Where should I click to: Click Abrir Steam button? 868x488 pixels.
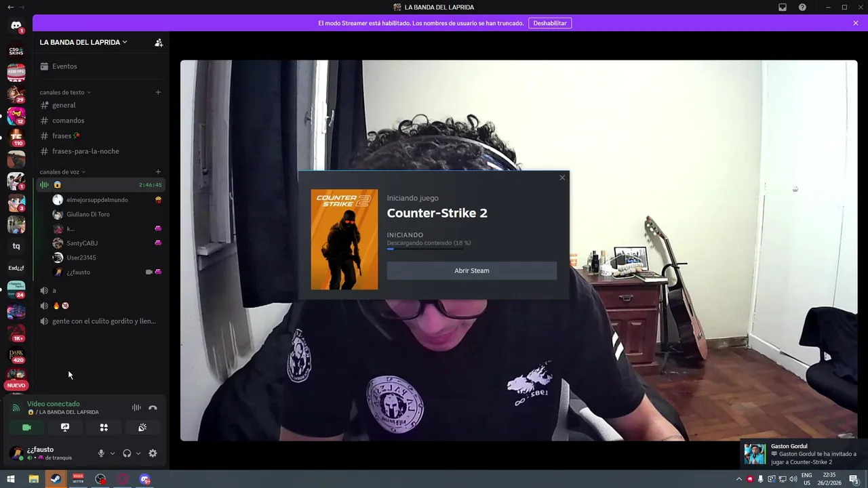472,270
